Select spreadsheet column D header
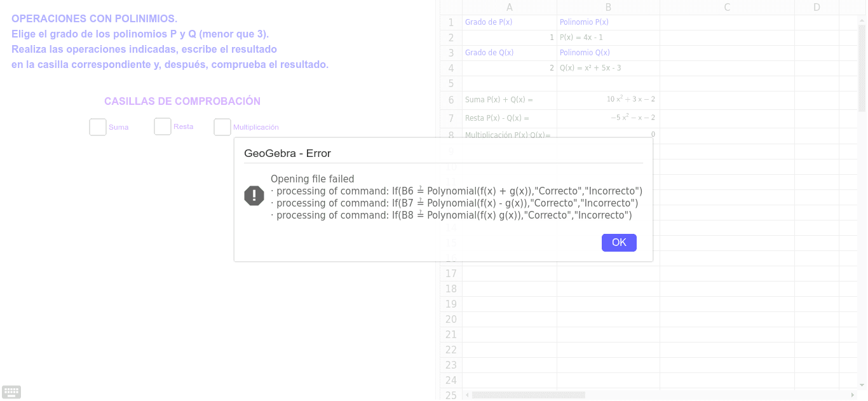The image size is (868, 401). pyautogui.click(x=817, y=8)
